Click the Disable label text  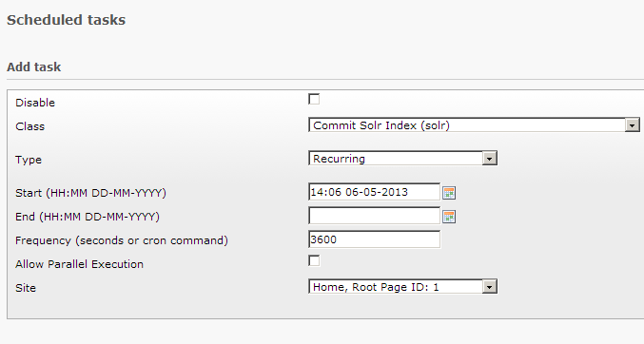coord(35,103)
